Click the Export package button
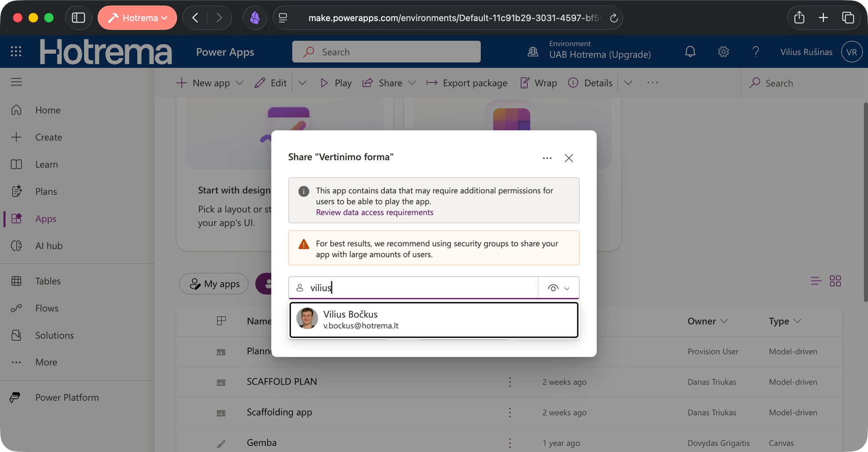Image resolution: width=868 pixels, height=452 pixels. pyautogui.click(x=467, y=83)
